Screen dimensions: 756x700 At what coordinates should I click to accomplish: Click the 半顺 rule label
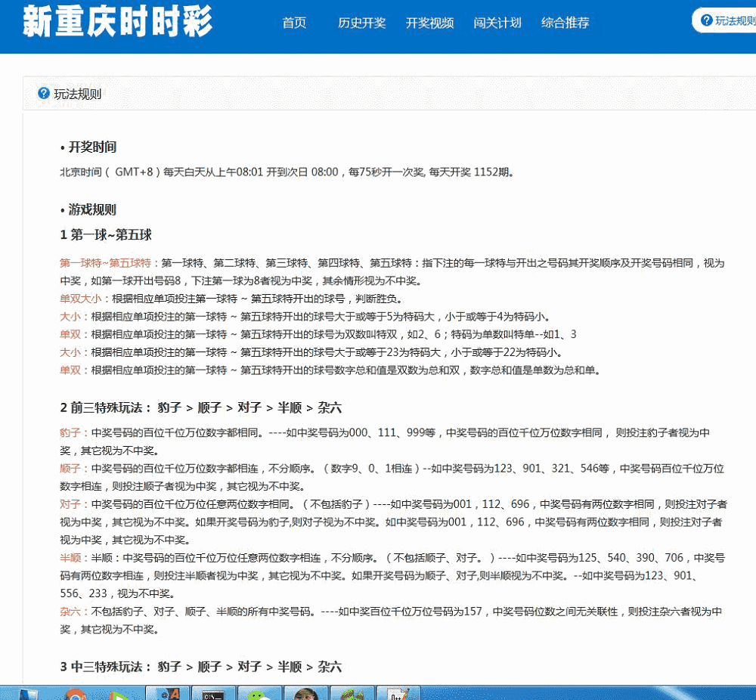click(x=69, y=558)
